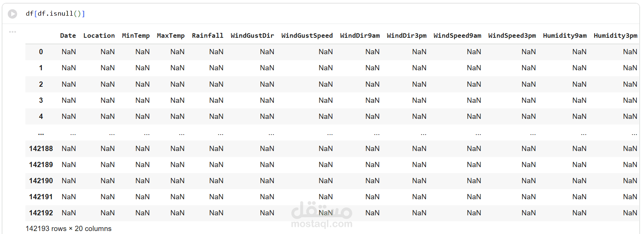644x234 pixels.
Task: Select the MaxTemp column header
Action: 171,36
